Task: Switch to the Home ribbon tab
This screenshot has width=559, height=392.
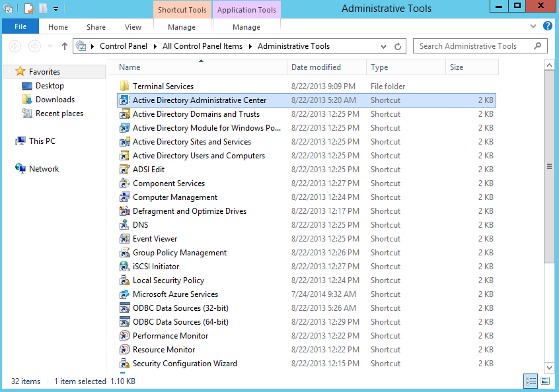Action: 58,27
